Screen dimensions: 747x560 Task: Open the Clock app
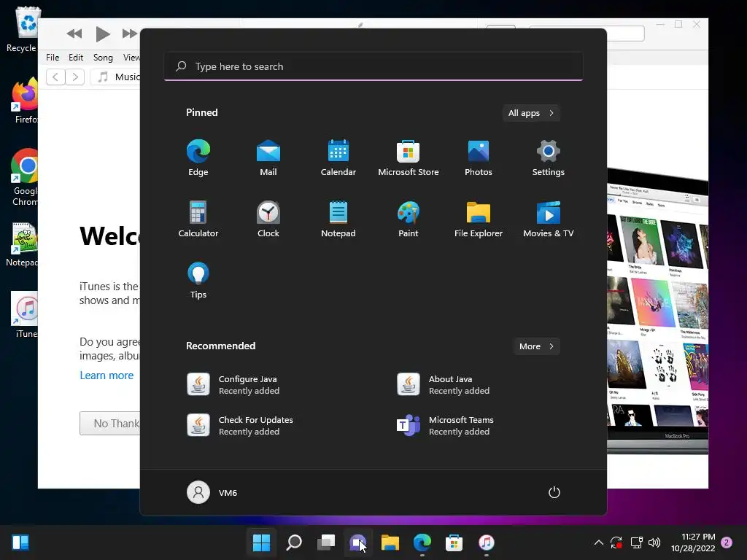[268, 219]
